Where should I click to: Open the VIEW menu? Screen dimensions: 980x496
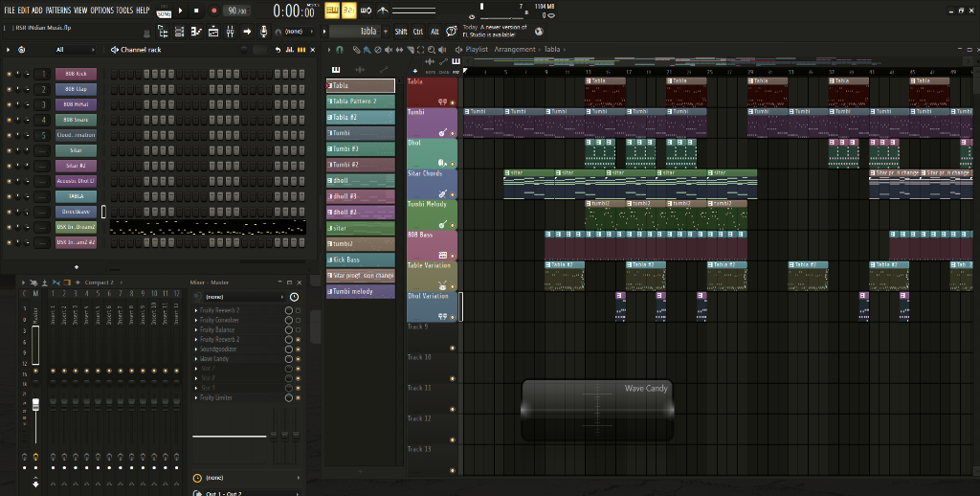[x=80, y=10]
